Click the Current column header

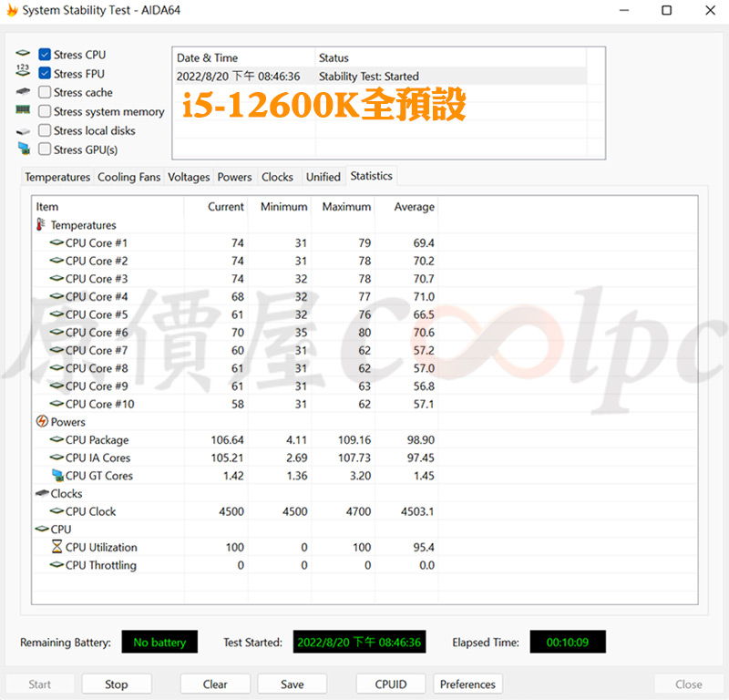[216, 207]
